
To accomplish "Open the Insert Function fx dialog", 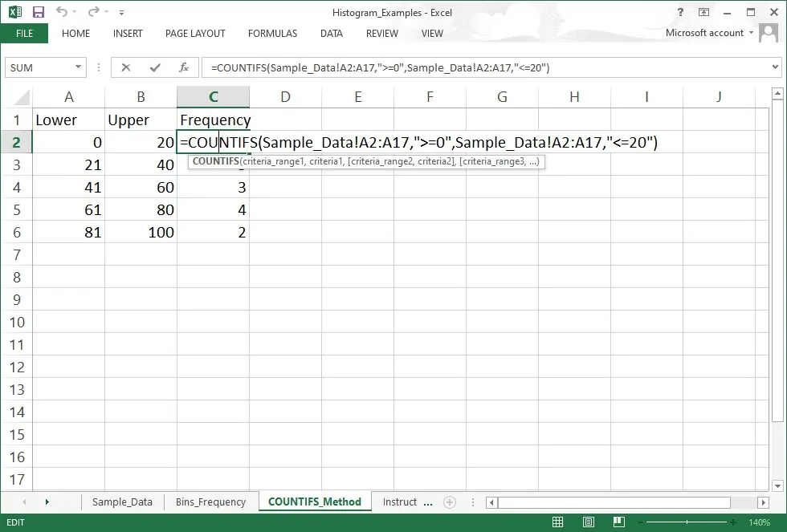I will point(184,67).
